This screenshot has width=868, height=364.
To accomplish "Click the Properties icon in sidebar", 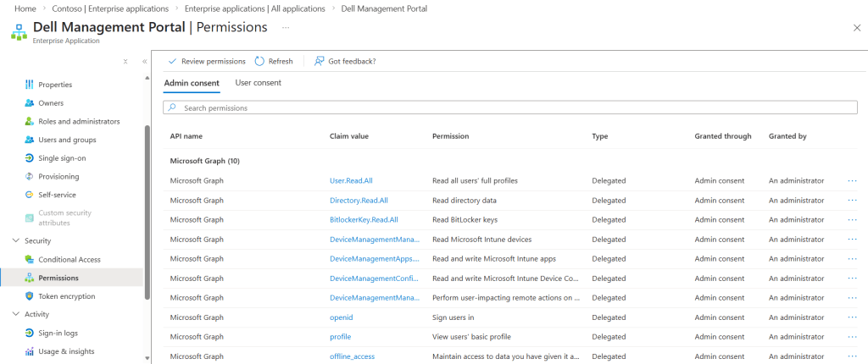I will (x=30, y=85).
